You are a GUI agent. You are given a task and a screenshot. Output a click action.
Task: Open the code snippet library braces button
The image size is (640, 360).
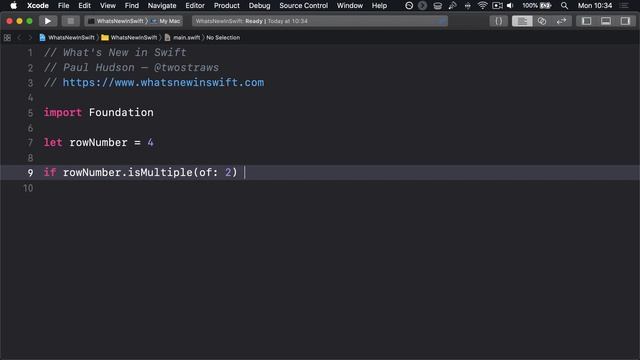(x=498, y=21)
